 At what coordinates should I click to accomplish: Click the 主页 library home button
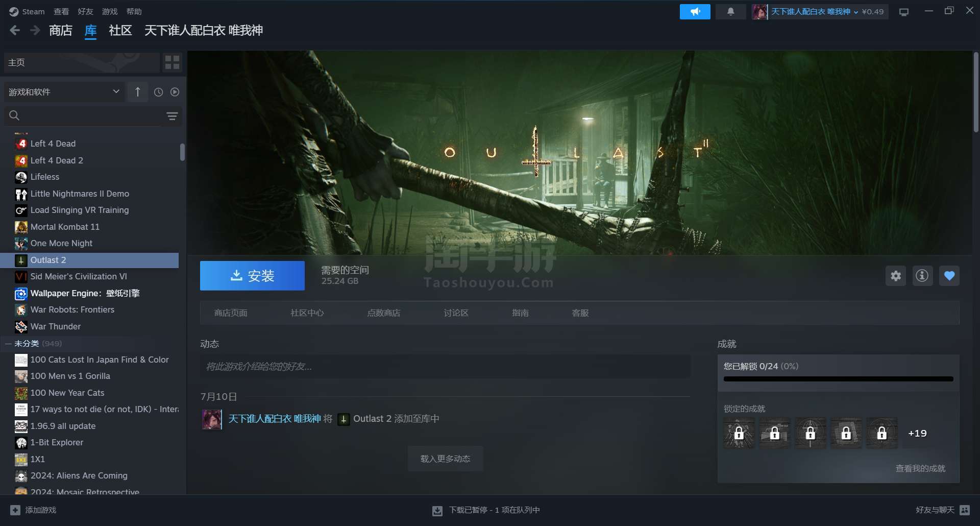click(82, 62)
